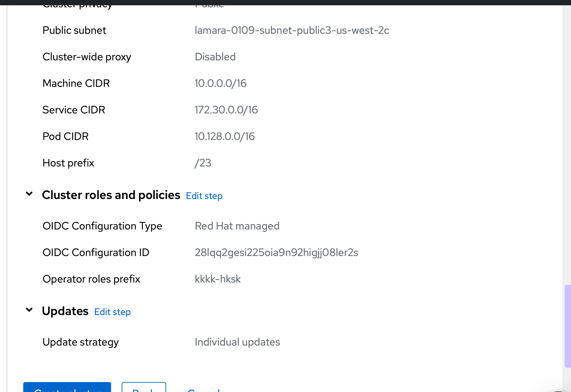Click the OIDC Configuration ID value
This screenshot has width=571, height=392.
(276, 253)
